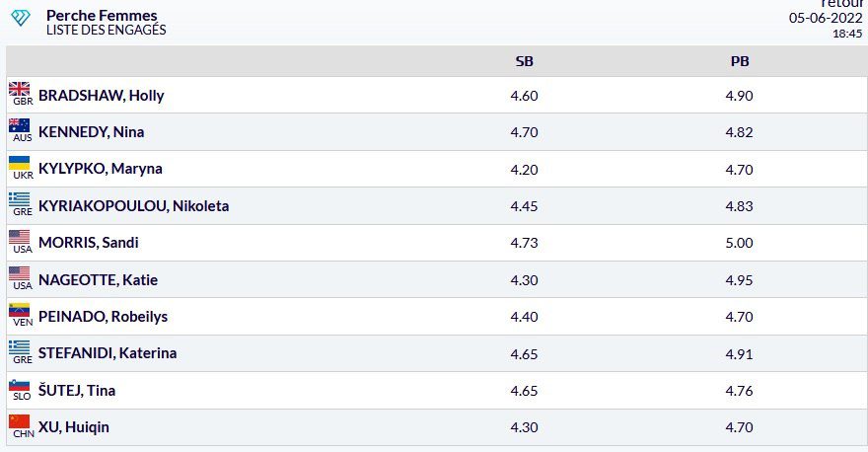The image size is (868, 452).
Task: Click the Venezuelan flag beside Peinado
Action: pos(20,310)
